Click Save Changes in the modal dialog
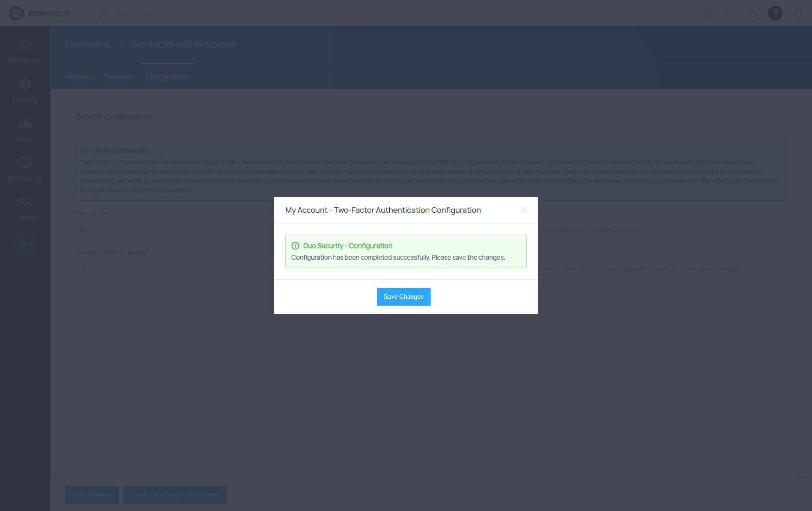The image size is (812, 511). 403,297
